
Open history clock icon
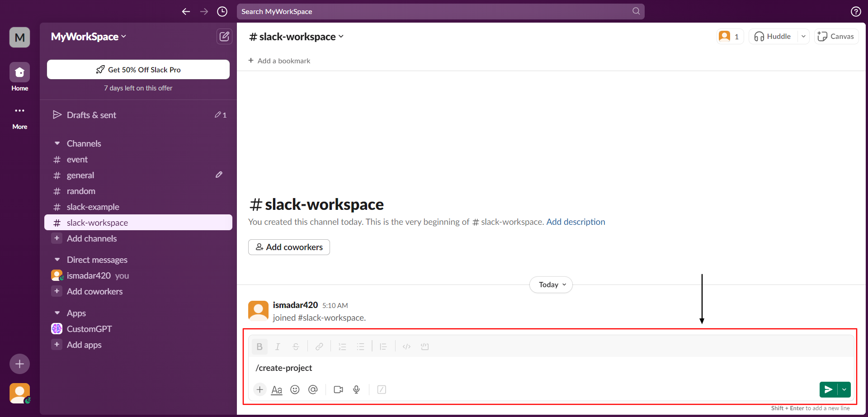222,12
